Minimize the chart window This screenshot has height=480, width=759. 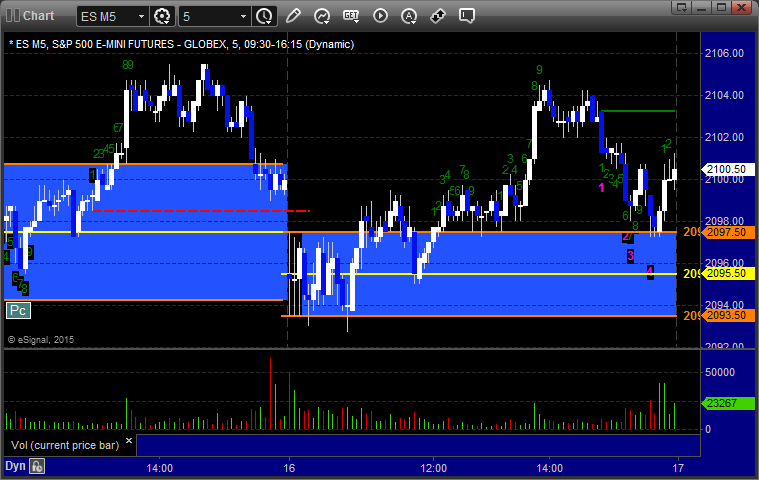pyautogui.click(x=701, y=7)
